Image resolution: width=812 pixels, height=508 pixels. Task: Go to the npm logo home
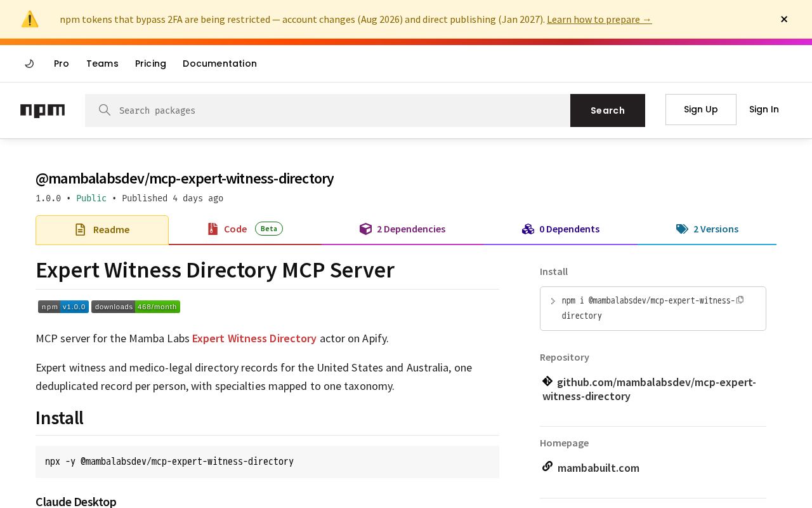[43, 110]
